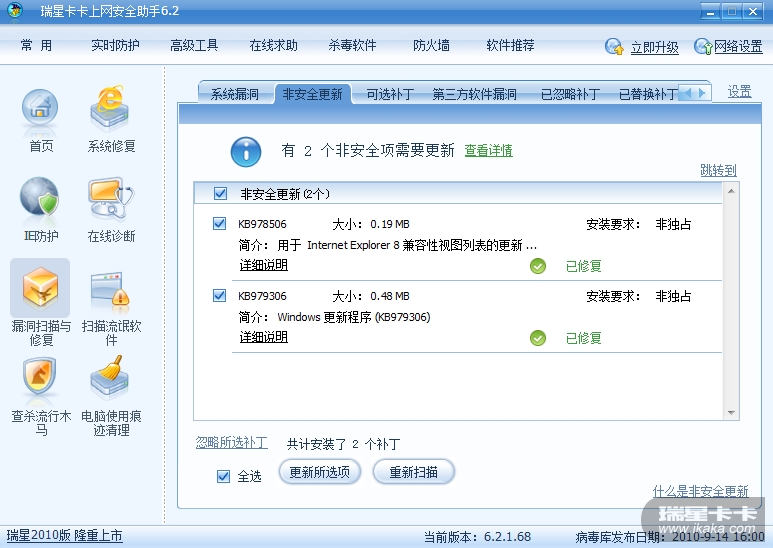Open the 查杀流行木马 horse shield icon
The height and width of the screenshot is (548, 773).
[40, 377]
